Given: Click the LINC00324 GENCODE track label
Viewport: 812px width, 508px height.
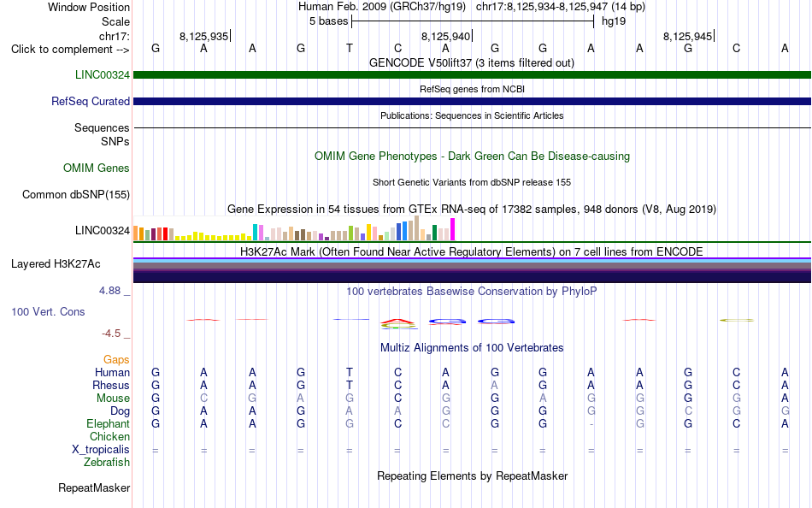Looking at the screenshot, I should (x=102, y=74).
